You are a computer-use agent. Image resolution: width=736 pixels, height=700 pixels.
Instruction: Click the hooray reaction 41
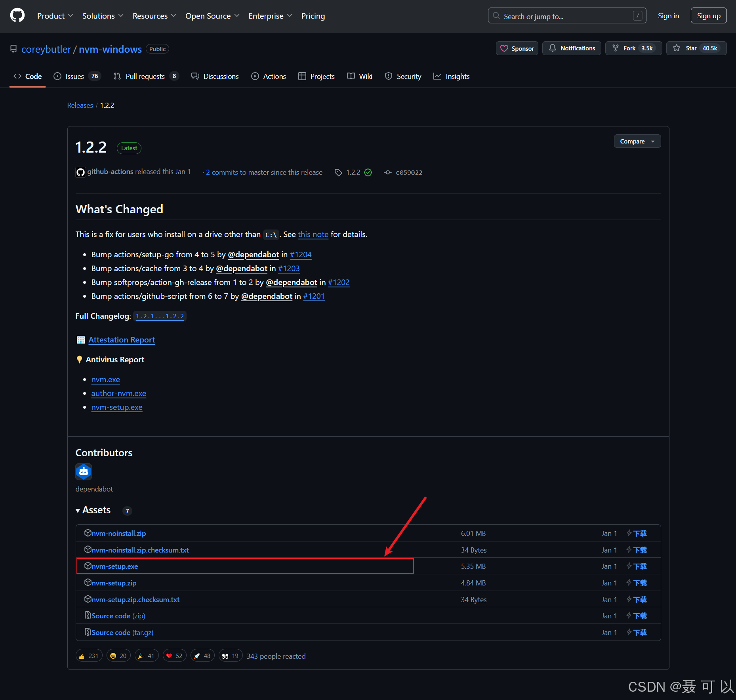click(147, 656)
